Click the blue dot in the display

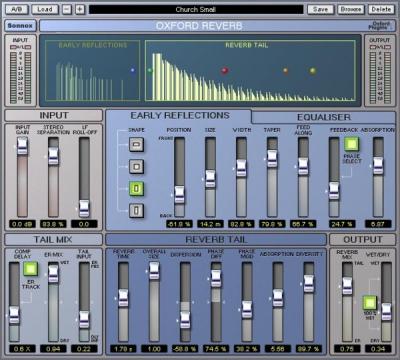point(133,70)
